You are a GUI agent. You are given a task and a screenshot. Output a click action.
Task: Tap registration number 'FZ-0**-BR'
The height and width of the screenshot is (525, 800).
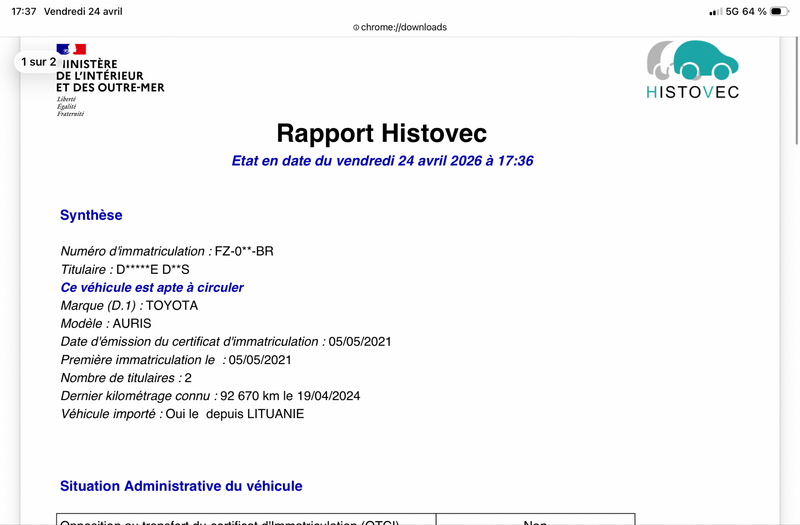point(244,251)
